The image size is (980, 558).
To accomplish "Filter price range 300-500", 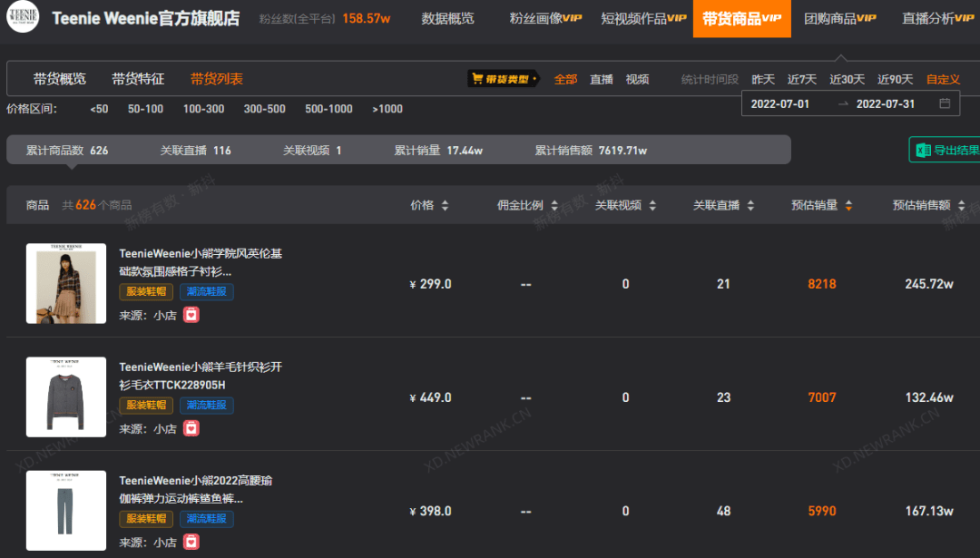I will click(x=264, y=109).
